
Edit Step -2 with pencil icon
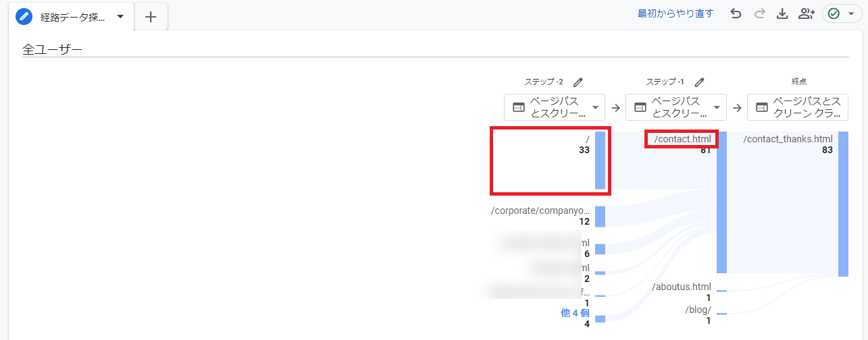point(578,82)
